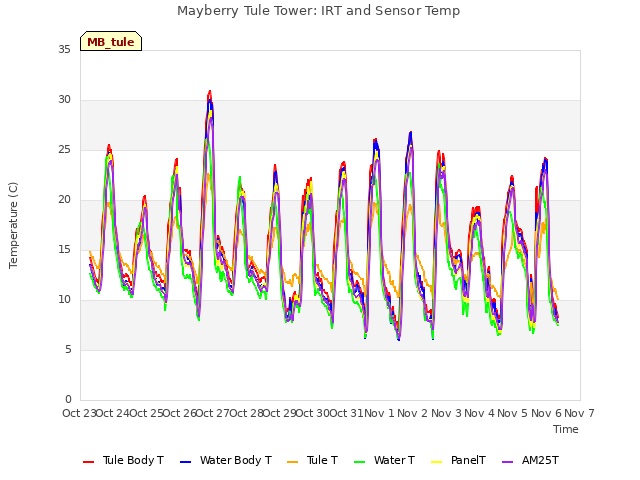Click the chart title 'Mayberry Tule Tower: IRT and Sensor Temp'
This screenshot has width=640, height=480.
(318, 11)
